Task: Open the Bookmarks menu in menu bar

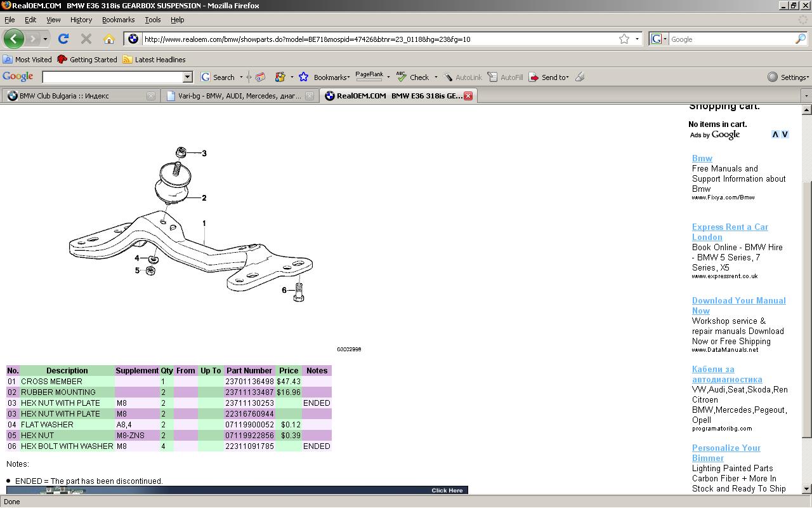Action: (x=118, y=20)
